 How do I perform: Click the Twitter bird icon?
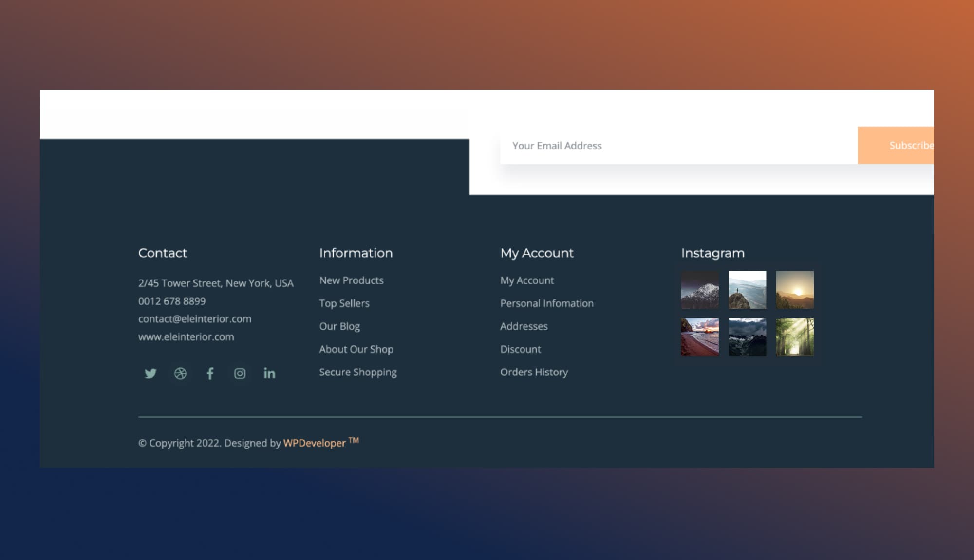[x=150, y=373]
